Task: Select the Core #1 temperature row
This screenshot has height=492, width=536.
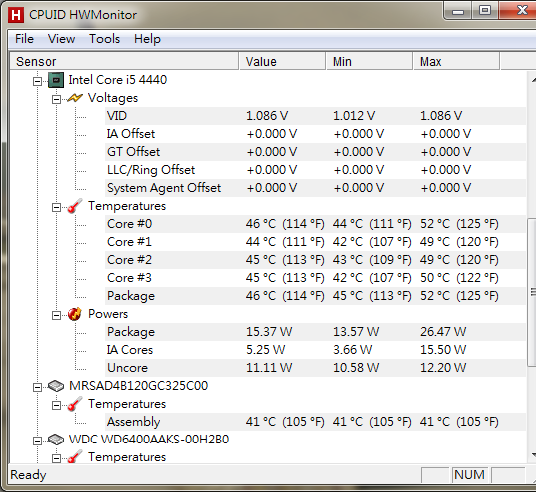Action: [315, 242]
